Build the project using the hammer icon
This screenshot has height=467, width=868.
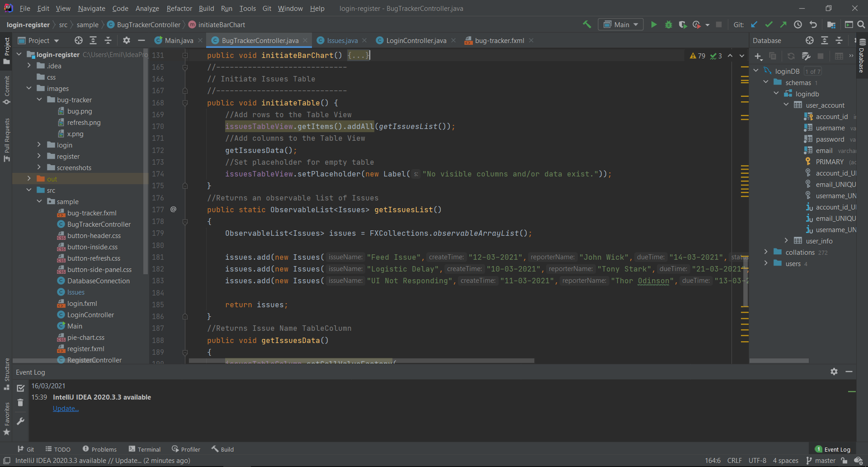[x=587, y=25]
